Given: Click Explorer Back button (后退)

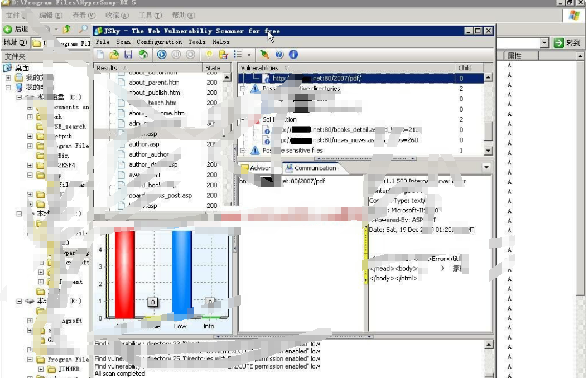Looking at the screenshot, I should 16,29.
